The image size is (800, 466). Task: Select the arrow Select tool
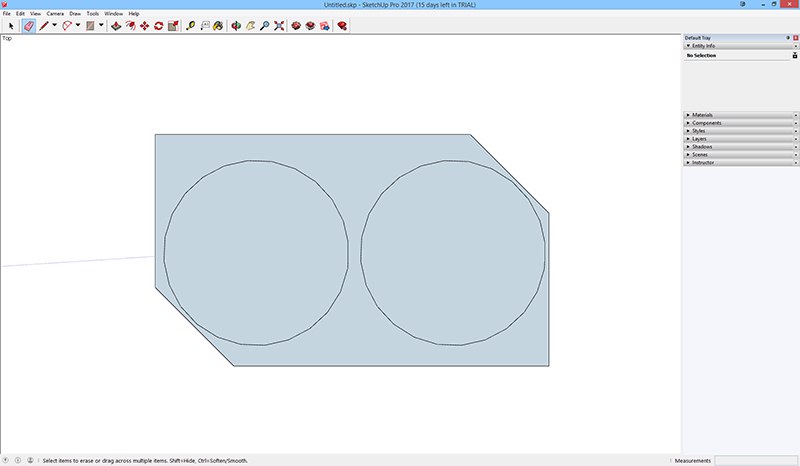pyautogui.click(x=11, y=26)
